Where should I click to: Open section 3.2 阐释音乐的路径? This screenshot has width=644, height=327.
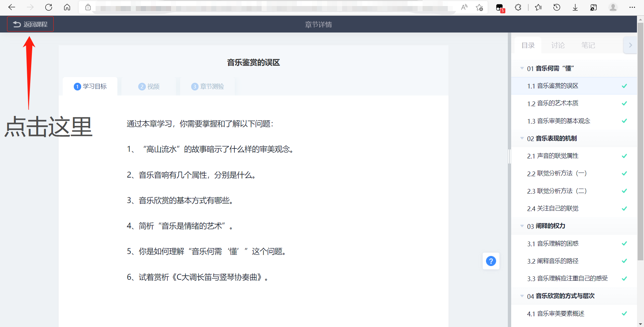coord(574,261)
